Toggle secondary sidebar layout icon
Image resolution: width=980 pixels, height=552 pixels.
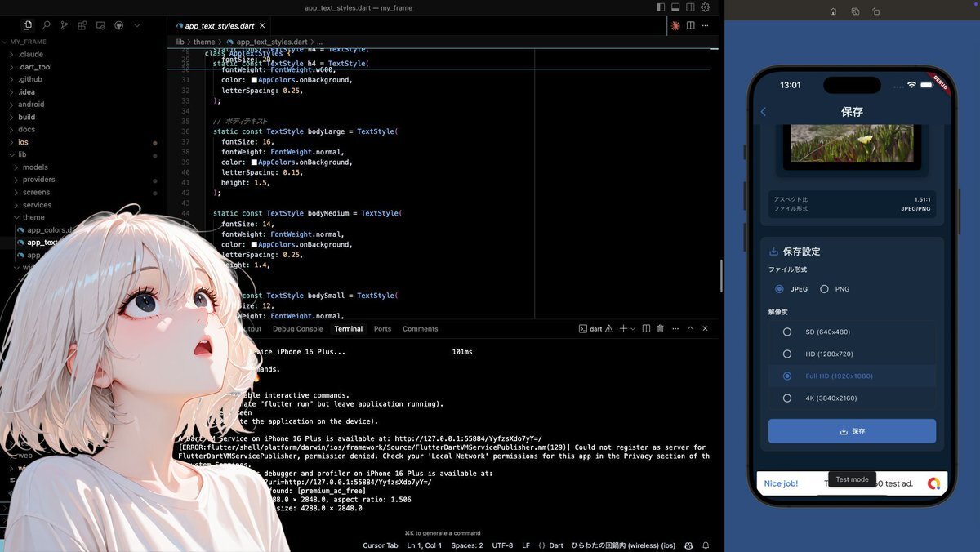click(690, 7)
